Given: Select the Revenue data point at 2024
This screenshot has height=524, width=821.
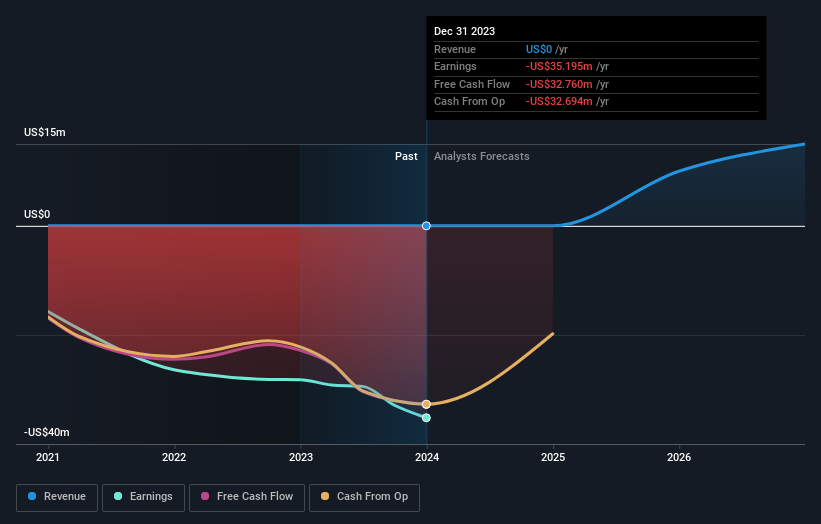Looking at the screenshot, I should pyautogui.click(x=426, y=226).
